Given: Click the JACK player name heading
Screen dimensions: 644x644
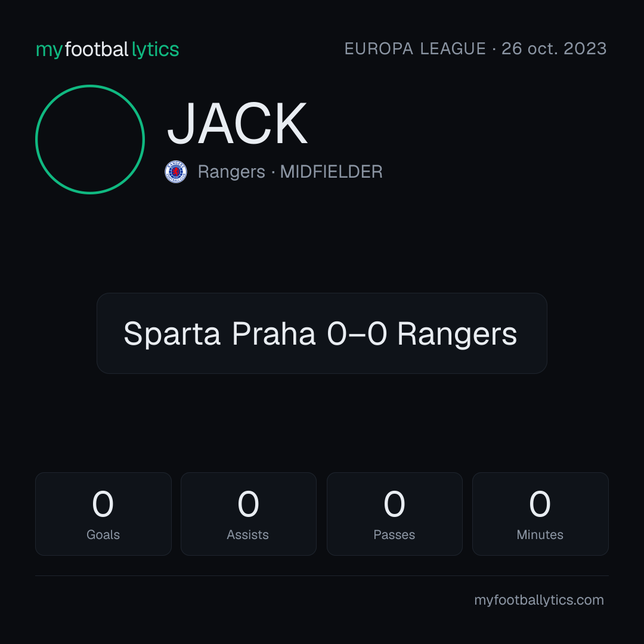Looking at the screenshot, I should point(237,123).
